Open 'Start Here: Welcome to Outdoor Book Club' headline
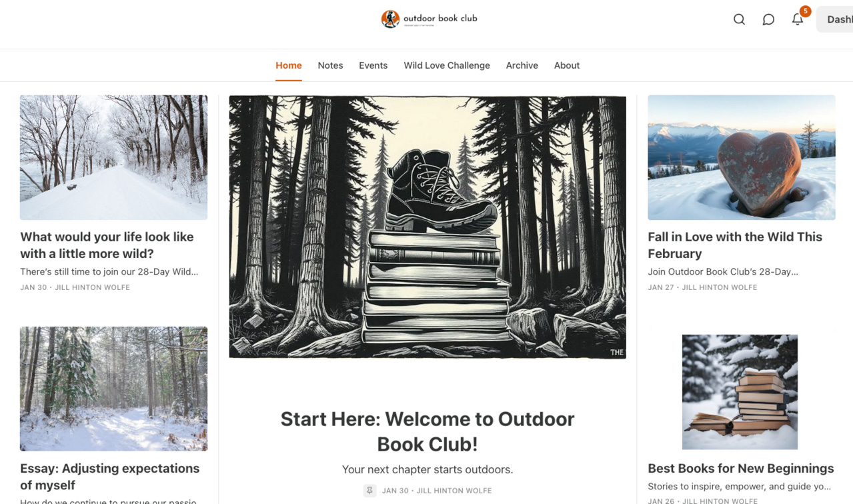 (x=428, y=431)
